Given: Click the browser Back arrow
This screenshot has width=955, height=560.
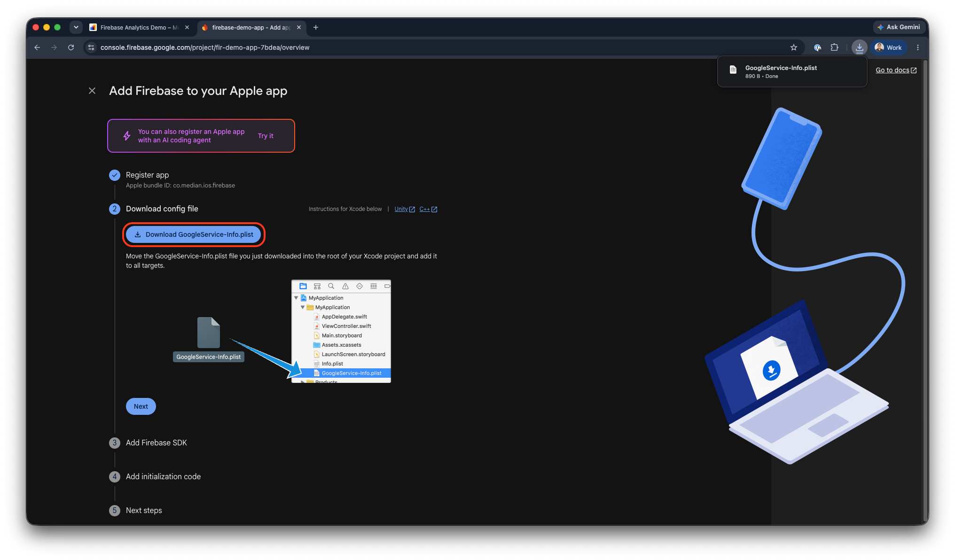Looking at the screenshot, I should pyautogui.click(x=37, y=47).
